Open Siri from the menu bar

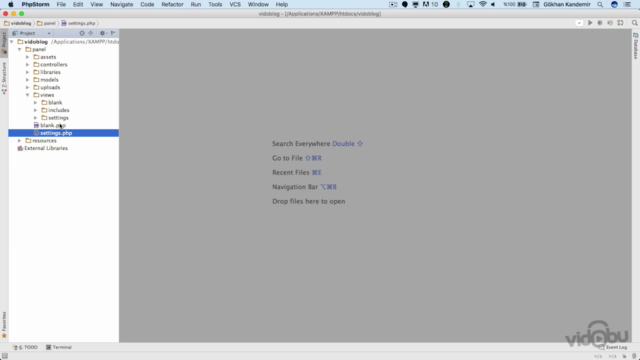(x=614, y=4)
